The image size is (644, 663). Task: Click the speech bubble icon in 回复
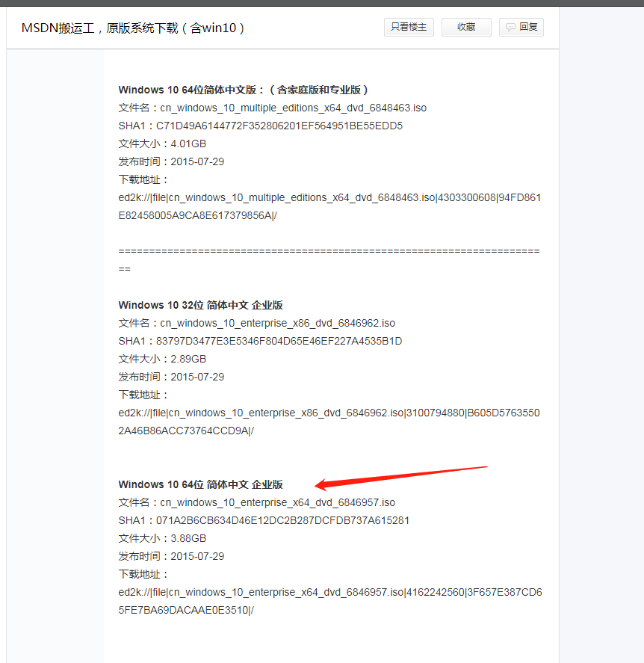(x=510, y=28)
